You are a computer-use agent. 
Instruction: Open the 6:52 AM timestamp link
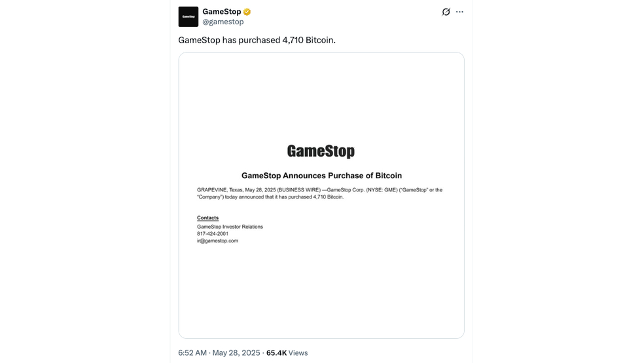pos(192,353)
